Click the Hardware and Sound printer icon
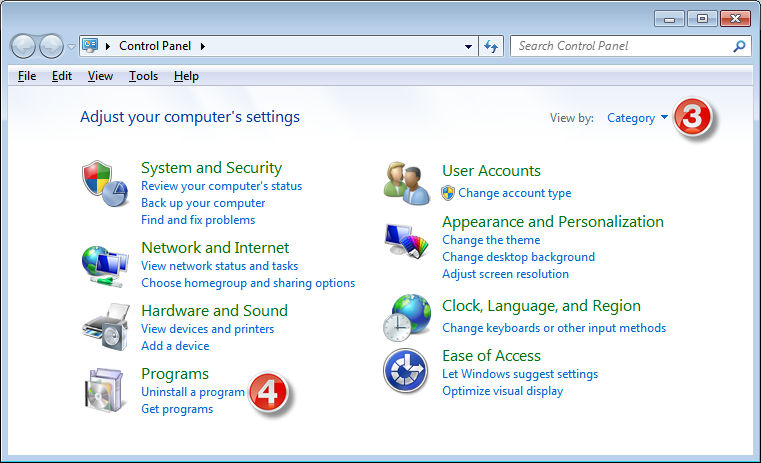Viewport: 761px width, 463px height. (106, 327)
